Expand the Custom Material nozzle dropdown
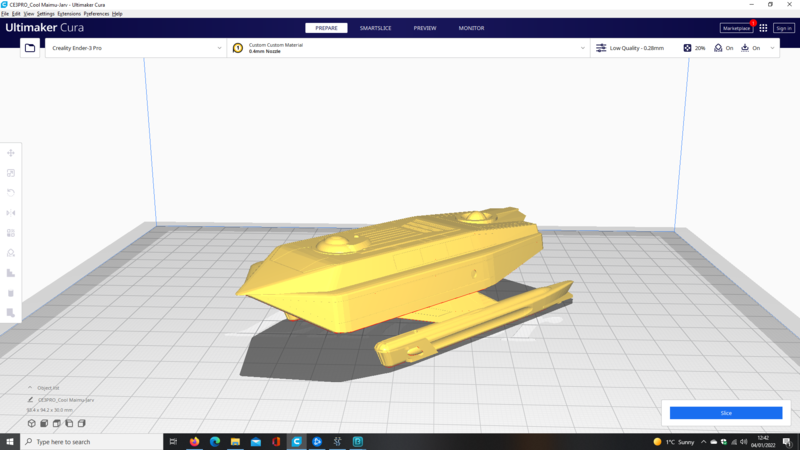Screen dimensions: 800x450 click(x=583, y=48)
